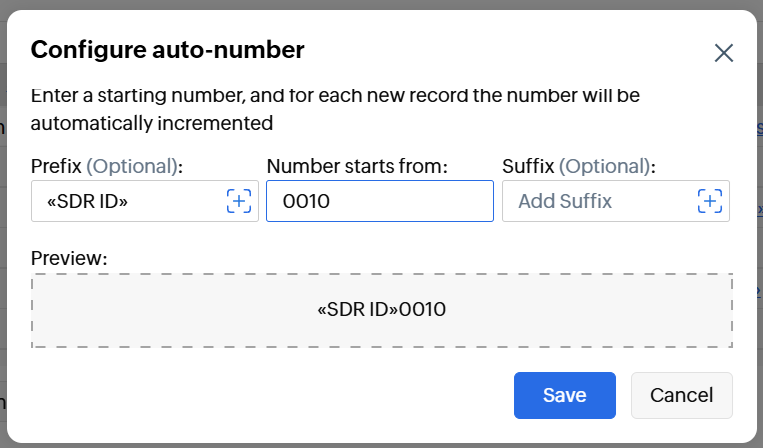
Task: Open merge field picker for Suffix
Action: [x=709, y=201]
